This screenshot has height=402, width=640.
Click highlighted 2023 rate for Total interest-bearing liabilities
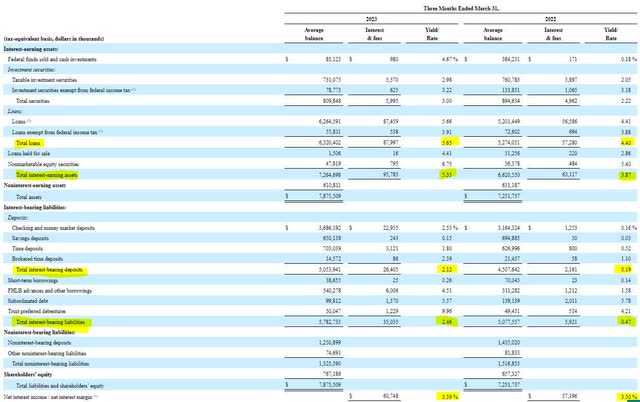[x=447, y=322]
